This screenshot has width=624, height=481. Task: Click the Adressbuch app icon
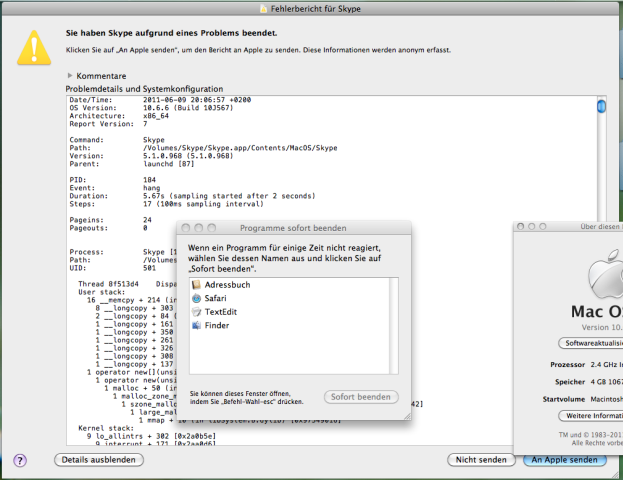pyautogui.click(x=196, y=285)
